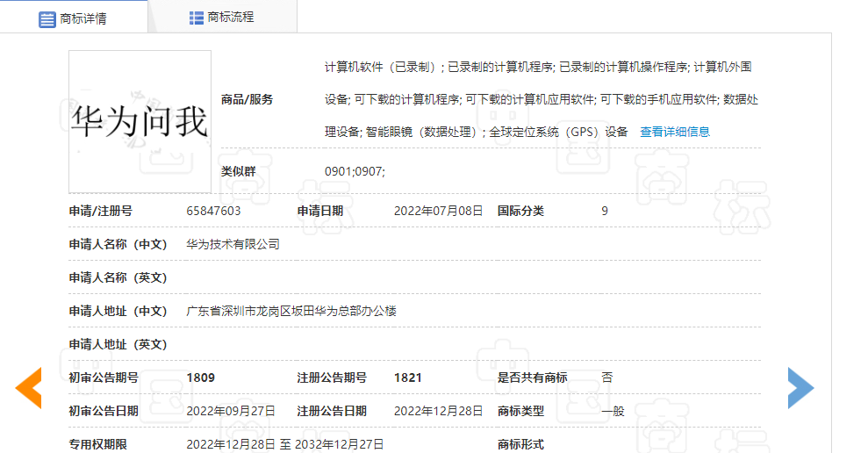Image resolution: width=868 pixels, height=453 pixels.
Task: Click the 申请日期 label
Action: (x=320, y=211)
